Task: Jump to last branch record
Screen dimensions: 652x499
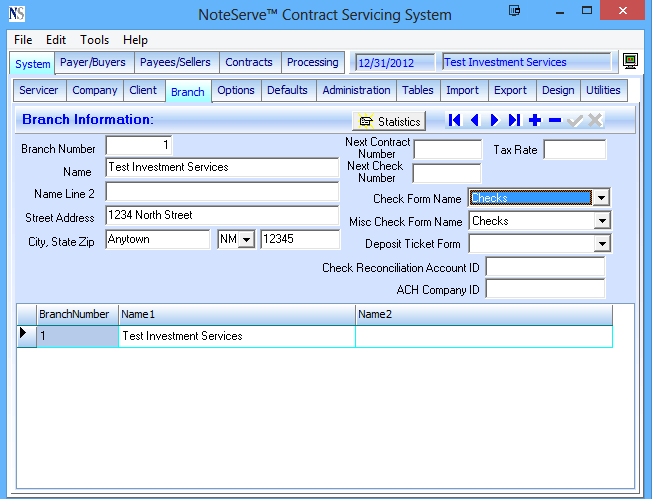Action: pyautogui.click(x=514, y=121)
